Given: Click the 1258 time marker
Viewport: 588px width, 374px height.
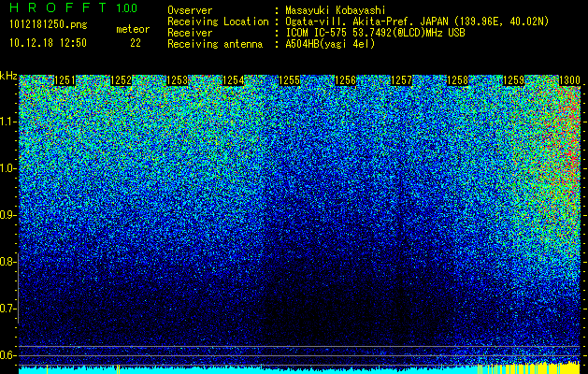Looking at the screenshot, I should (457, 80).
